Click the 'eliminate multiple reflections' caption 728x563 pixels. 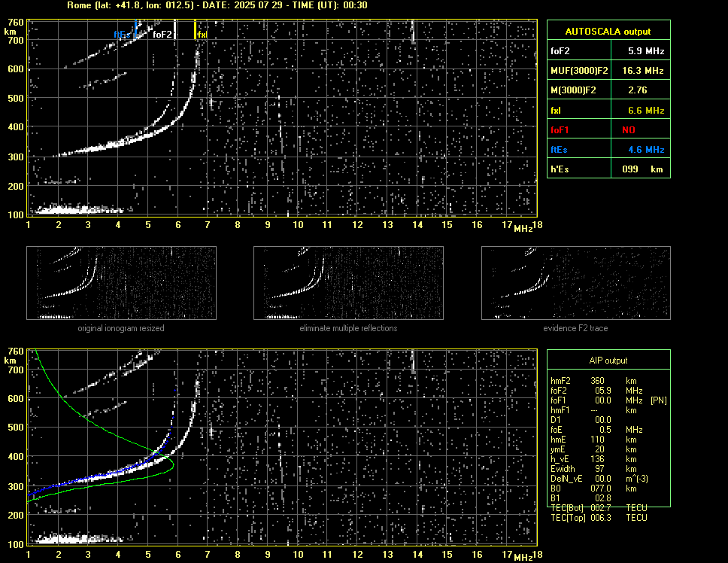point(348,328)
